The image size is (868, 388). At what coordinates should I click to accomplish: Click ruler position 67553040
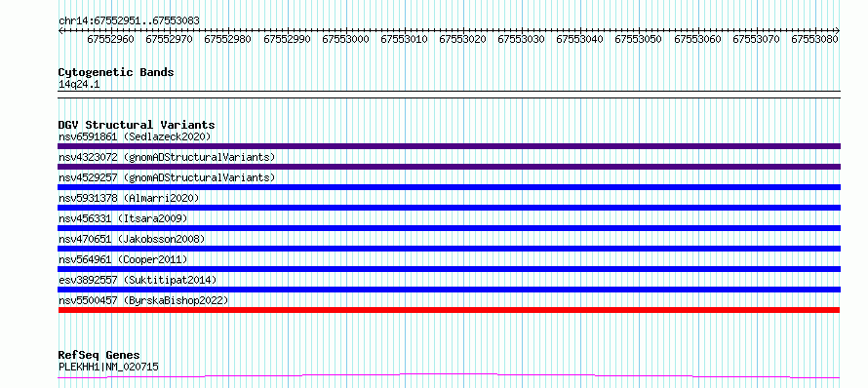tap(579, 39)
